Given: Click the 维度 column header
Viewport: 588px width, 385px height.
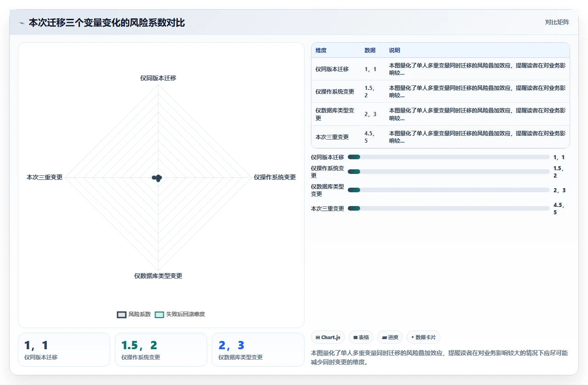Looking at the screenshot, I should point(321,50).
